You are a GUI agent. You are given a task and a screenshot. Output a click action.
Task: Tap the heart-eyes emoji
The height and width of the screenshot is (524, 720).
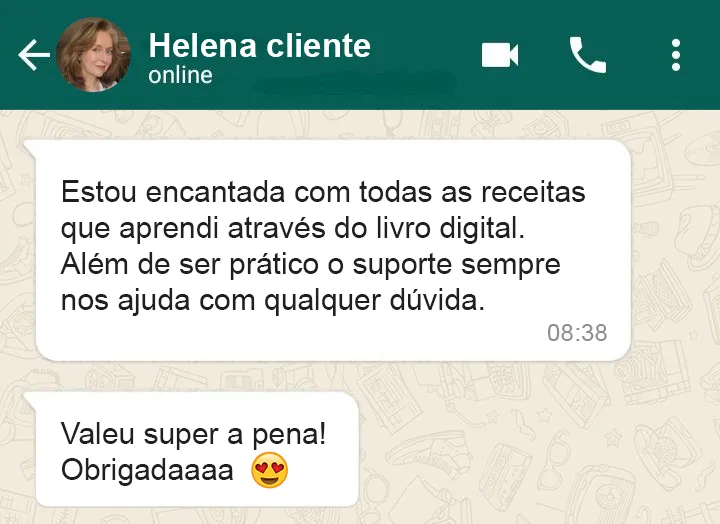click(x=270, y=470)
